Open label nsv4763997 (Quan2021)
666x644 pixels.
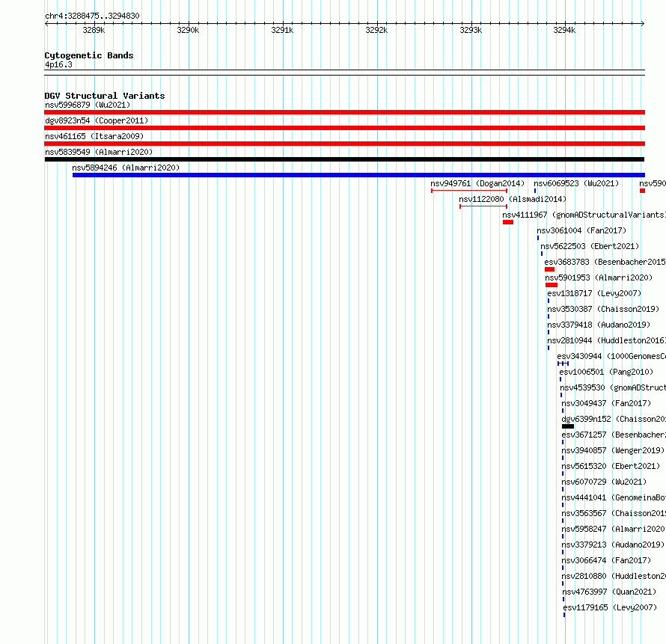pyautogui.click(x=609, y=592)
